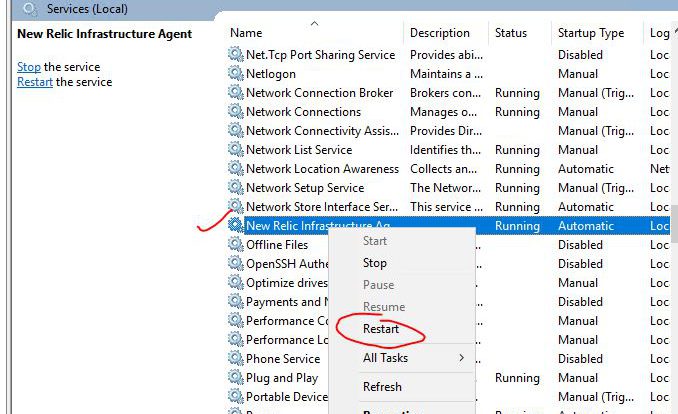Click the gear icon for Performance Counter row

(236, 321)
